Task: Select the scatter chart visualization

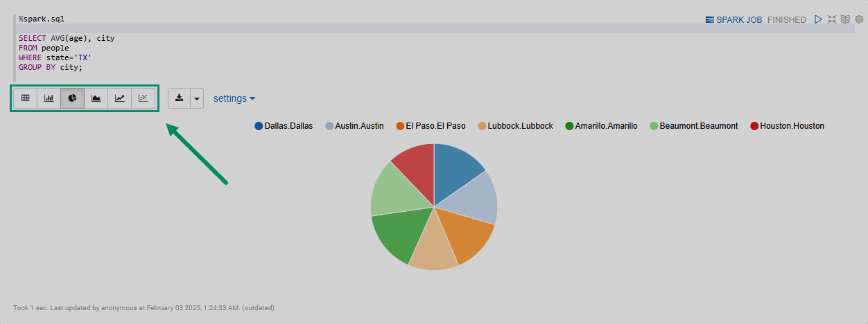Action: pos(143,98)
